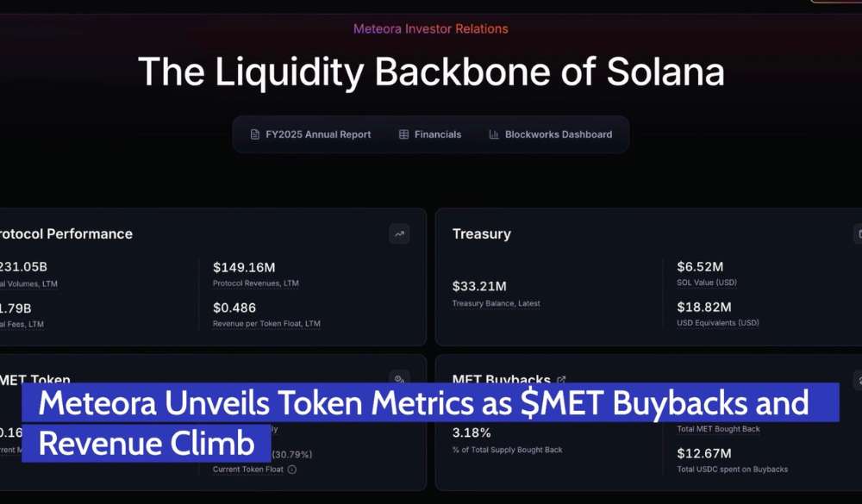Click the Financials table grid icon
This screenshot has width=862, height=504.
tap(403, 134)
